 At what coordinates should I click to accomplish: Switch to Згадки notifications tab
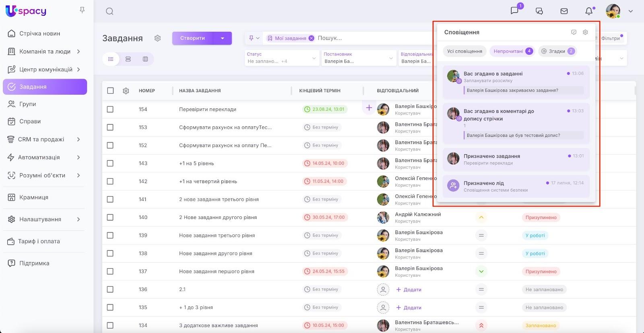point(557,51)
